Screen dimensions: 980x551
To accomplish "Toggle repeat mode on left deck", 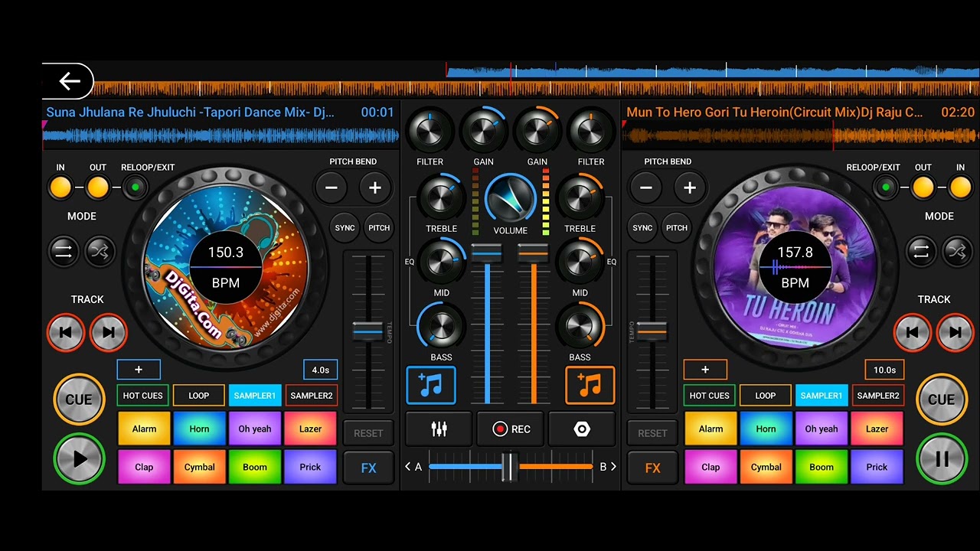I will click(x=64, y=251).
